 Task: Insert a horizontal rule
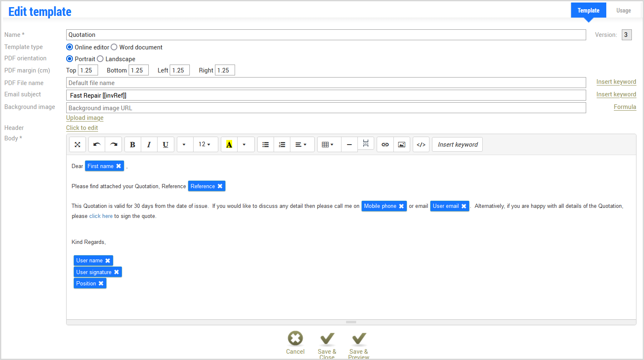coord(349,145)
